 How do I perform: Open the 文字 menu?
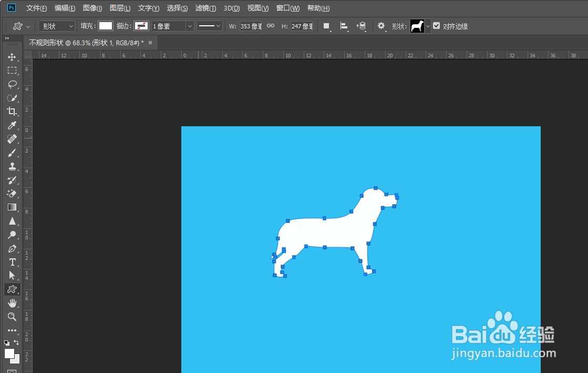coord(149,8)
